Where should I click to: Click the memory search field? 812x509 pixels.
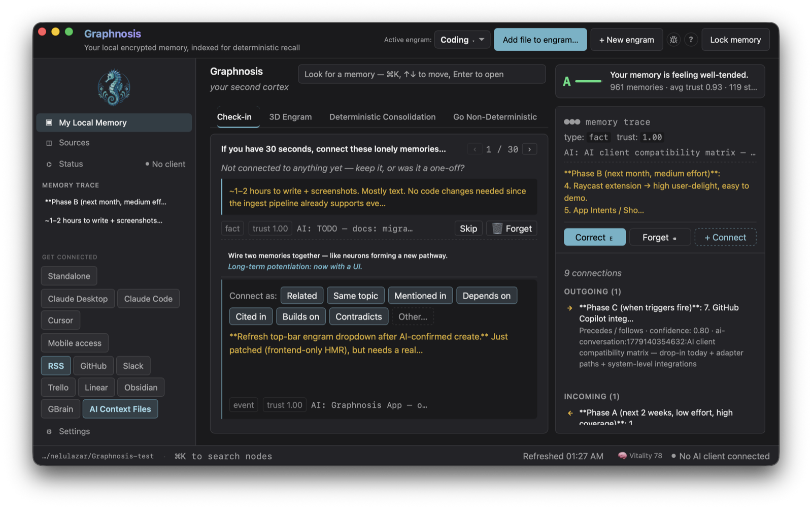(422, 74)
